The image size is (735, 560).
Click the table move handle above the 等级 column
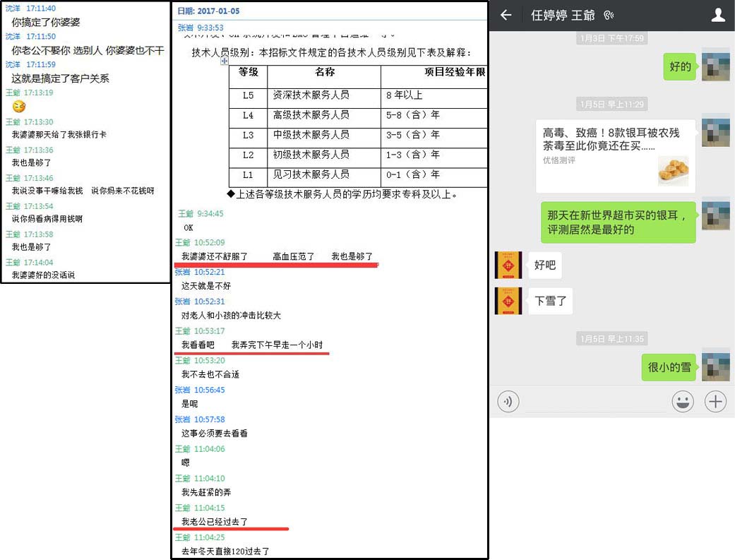pyautogui.click(x=225, y=61)
